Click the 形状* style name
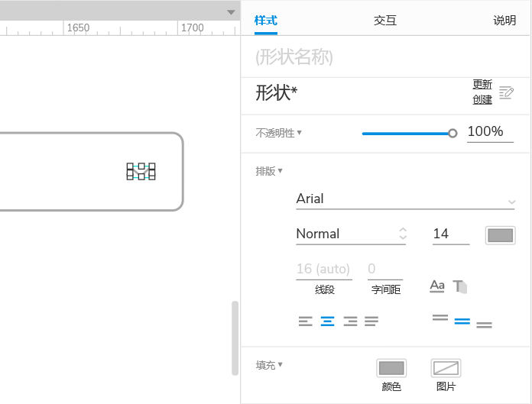This screenshot has height=404, width=532. pyautogui.click(x=276, y=92)
